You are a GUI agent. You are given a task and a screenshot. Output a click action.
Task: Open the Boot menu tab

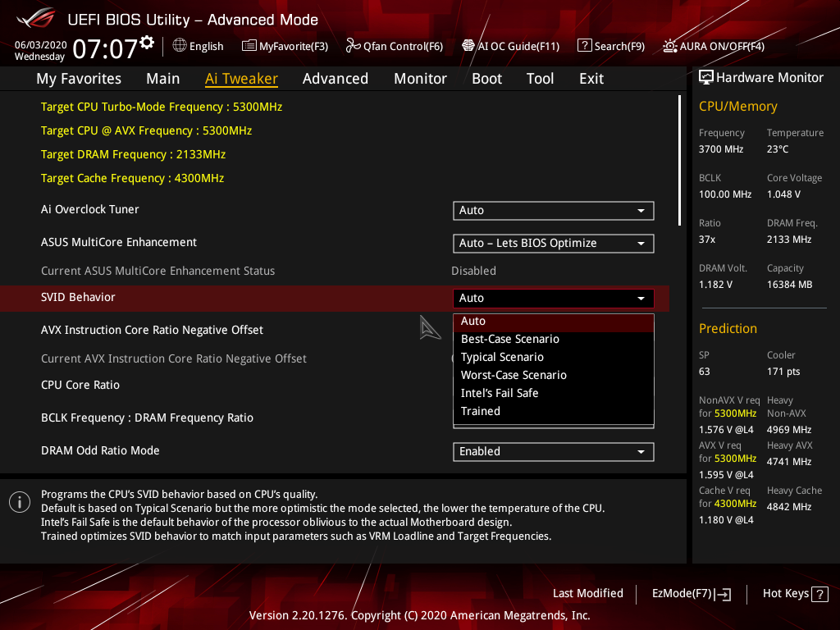coord(486,78)
